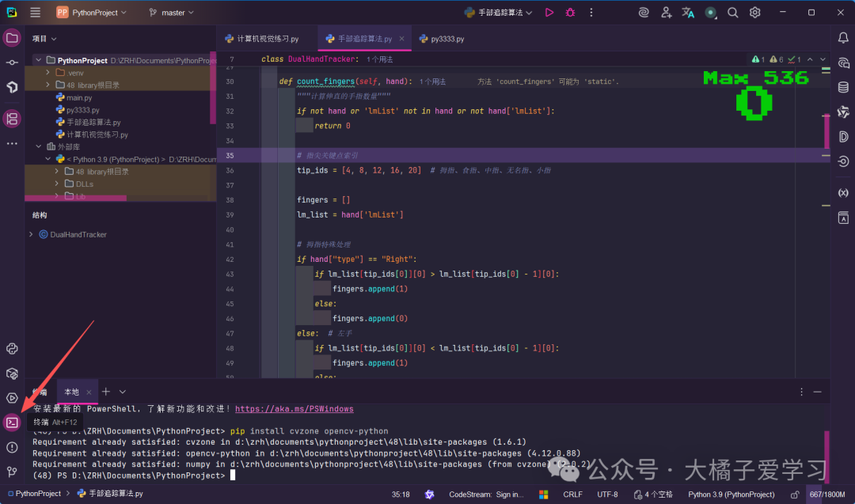The image size is (855, 504).
Task: Open the main hamburger menu
Action: click(36, 13)
